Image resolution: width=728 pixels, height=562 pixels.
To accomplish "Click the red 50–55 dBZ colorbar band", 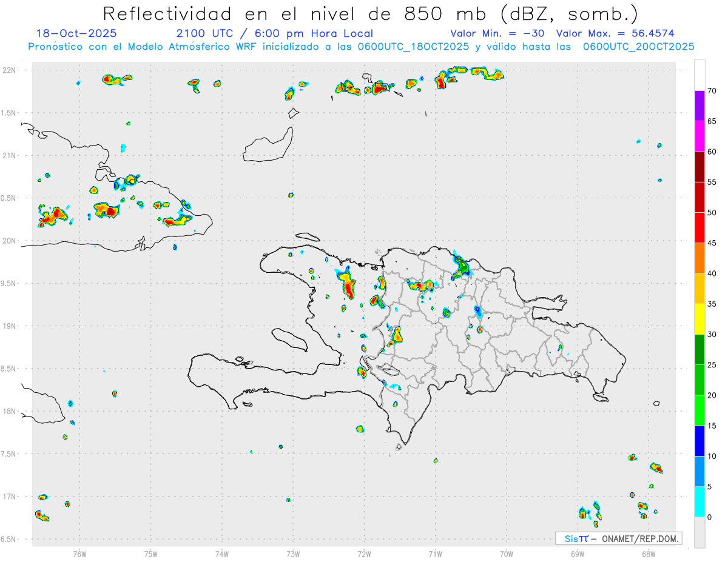I will click(699, 198).
